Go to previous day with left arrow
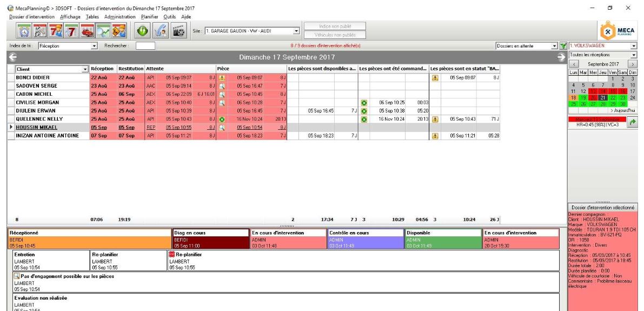 [13, 57]
